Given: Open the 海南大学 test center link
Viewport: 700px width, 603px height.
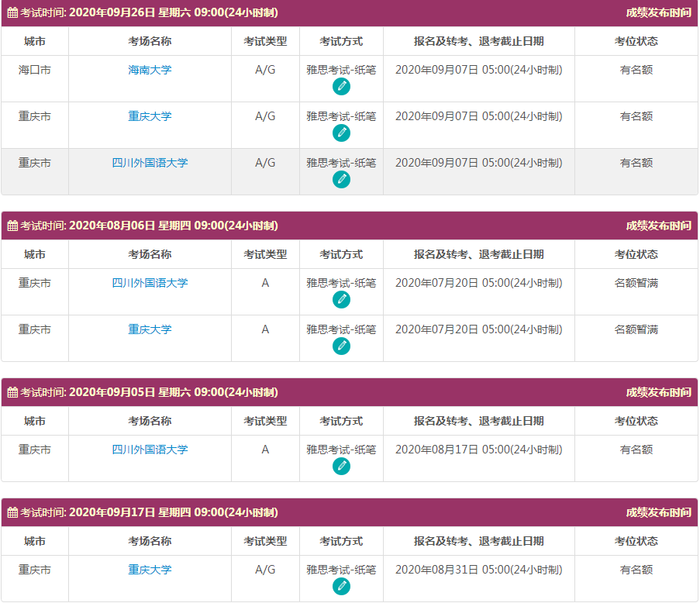Looking at the screenshot, I should (150, 70).
